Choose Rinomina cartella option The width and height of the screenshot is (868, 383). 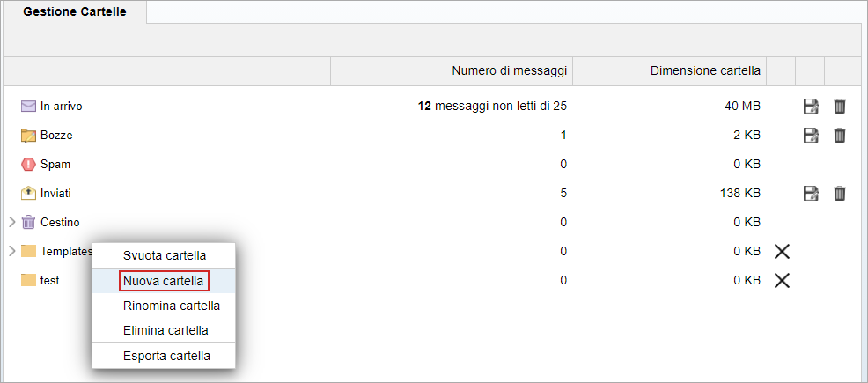coord(172,306)
